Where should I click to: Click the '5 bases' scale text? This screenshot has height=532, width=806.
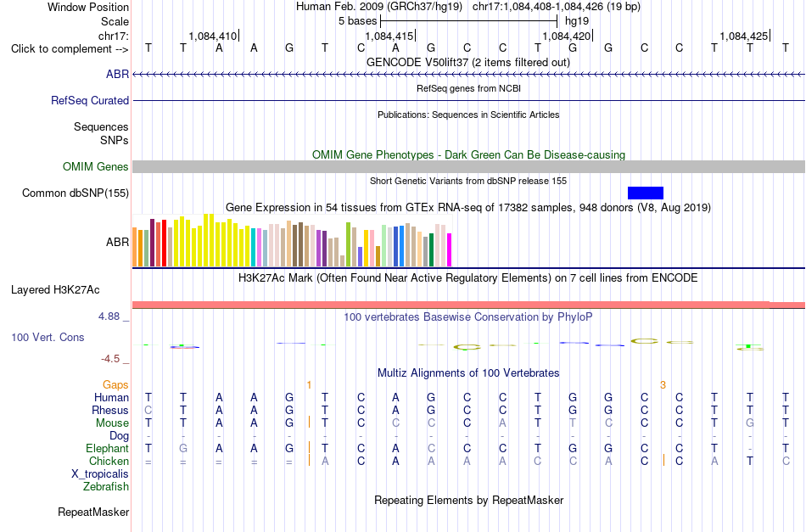click(x=358, y=21)
